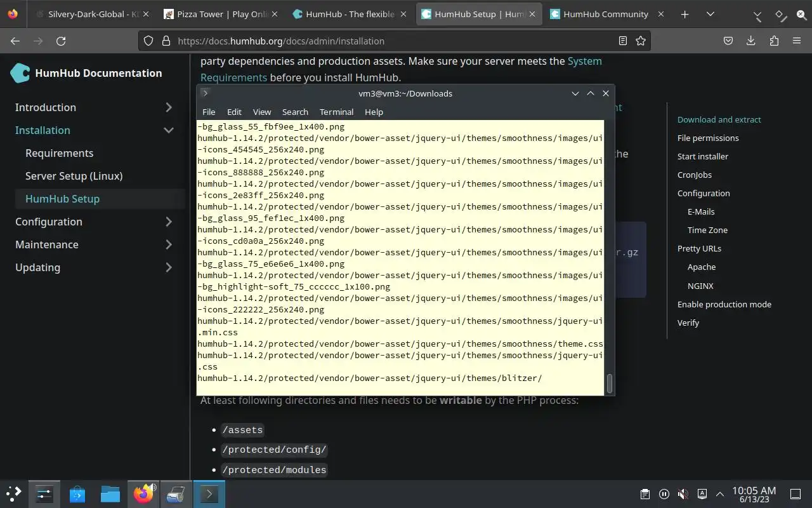Go back to previous page
The width and height of the screenshot is (812, 508).
15,41
